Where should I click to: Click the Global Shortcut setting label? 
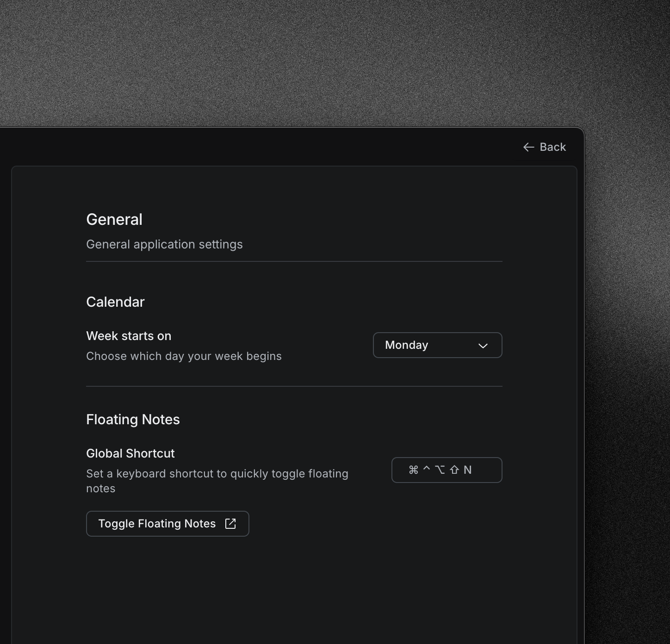pos(130,453)
